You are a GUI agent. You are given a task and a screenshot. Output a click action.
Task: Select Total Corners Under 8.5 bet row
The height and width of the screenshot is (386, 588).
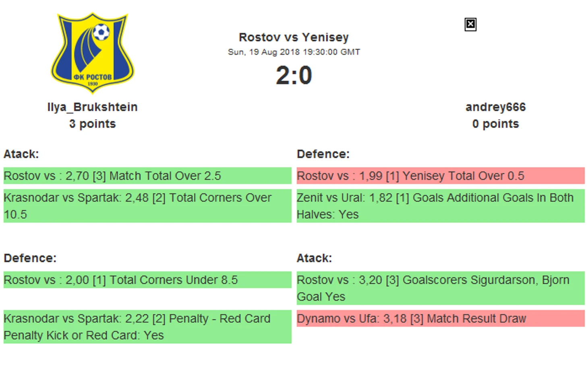(x=147, y=280)
